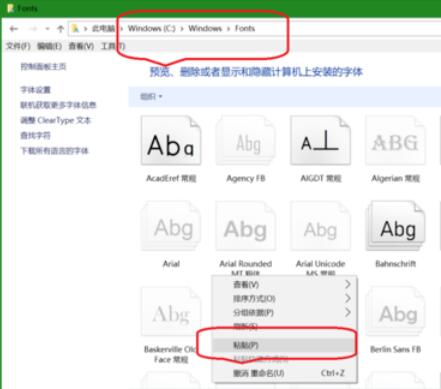This screenshot has width=441, height=389.
Task: Open 查看(V) submenu in context menu
Action: click(284, 284)
